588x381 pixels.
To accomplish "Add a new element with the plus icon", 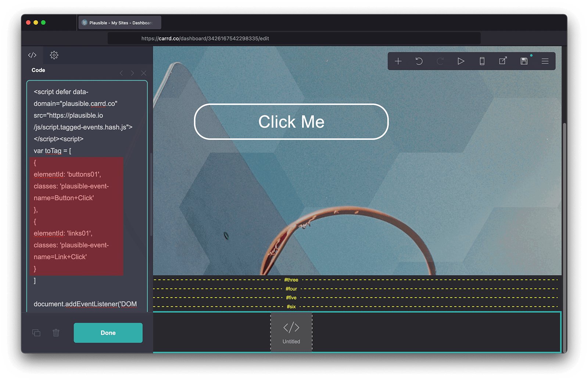I will click(x=398, y=61).
